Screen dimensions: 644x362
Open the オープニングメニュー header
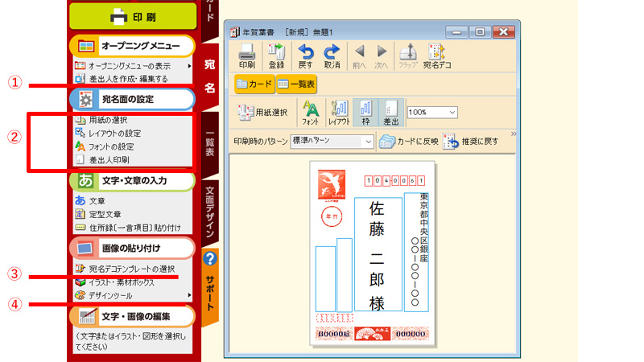click(x=132, y=46)
